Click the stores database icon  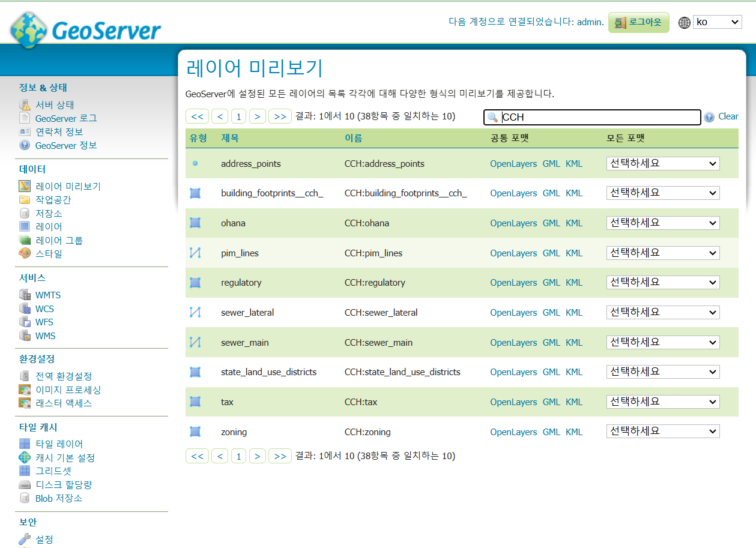[x=25, y=213]
